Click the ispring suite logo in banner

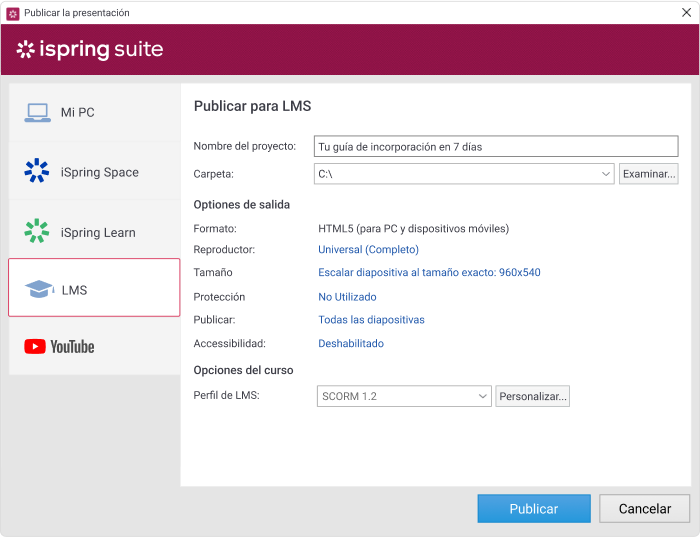pos(90,49)
